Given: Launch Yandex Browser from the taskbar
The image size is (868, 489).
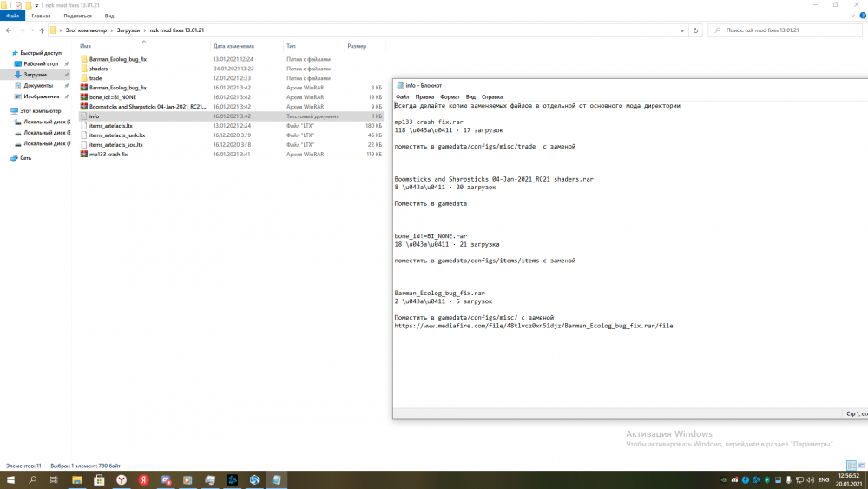Looking at the screenshot, I should tap(122, 479).
